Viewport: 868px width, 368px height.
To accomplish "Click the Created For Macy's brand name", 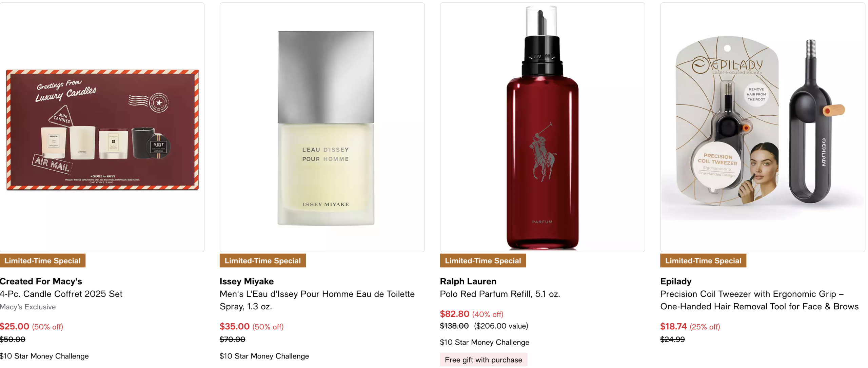I will pyautogui.click(x=41, y=281).
